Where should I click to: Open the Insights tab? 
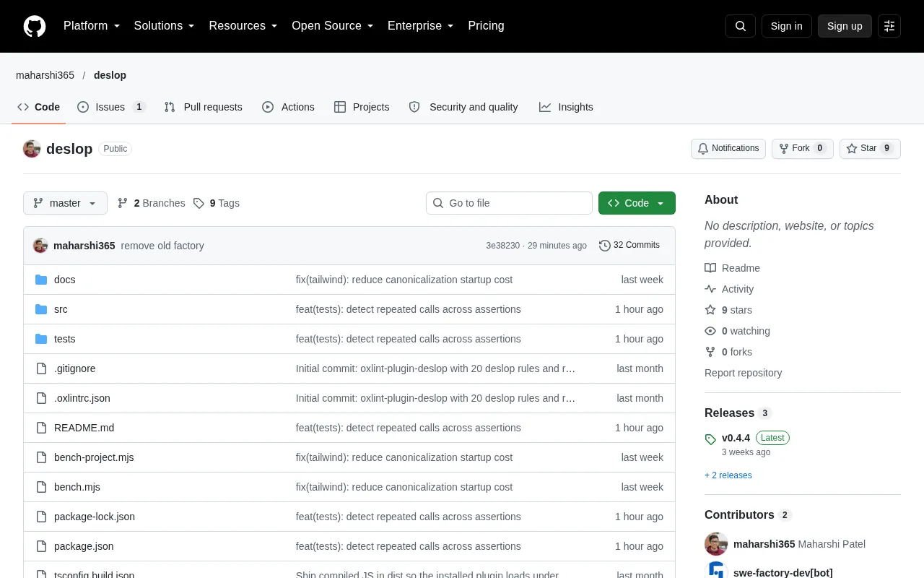coord(566,107)
